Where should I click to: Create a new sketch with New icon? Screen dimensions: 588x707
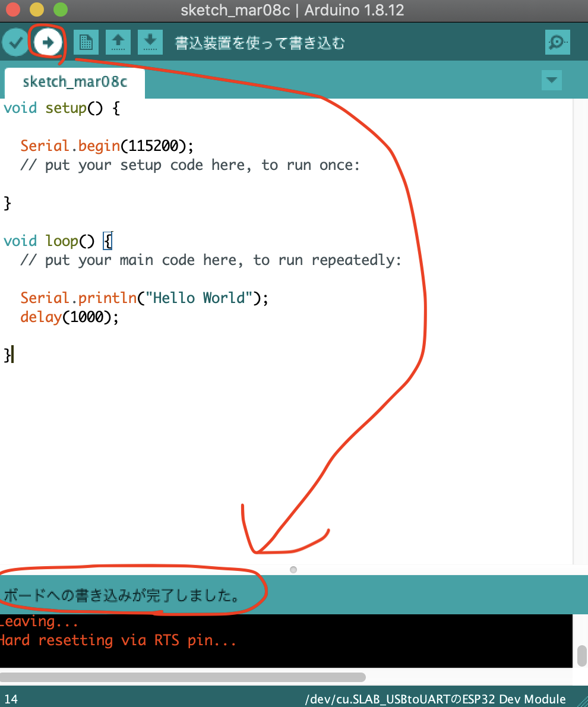[86, 42]
